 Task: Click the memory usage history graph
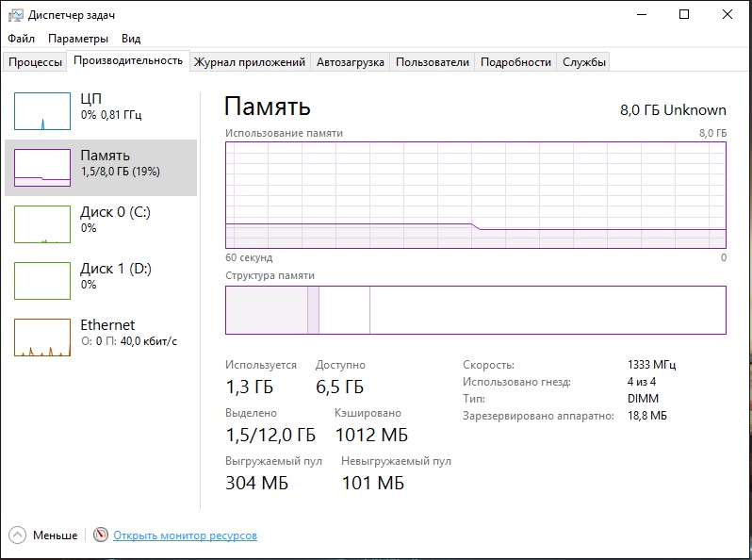coord(475,194)
